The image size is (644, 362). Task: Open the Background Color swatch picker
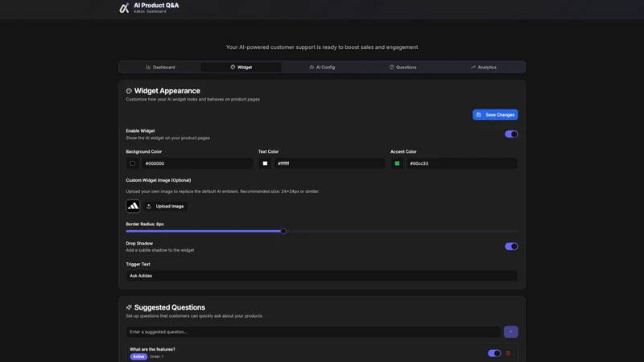click(x=133, y=163)
